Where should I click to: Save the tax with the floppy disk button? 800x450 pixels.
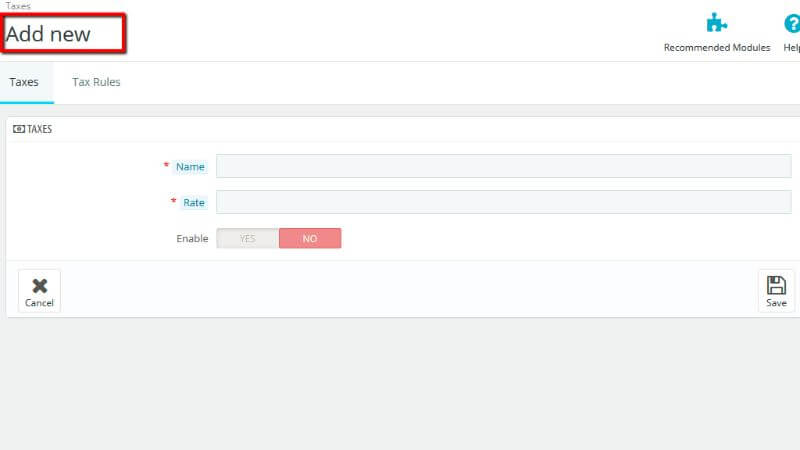pos(776,291)
